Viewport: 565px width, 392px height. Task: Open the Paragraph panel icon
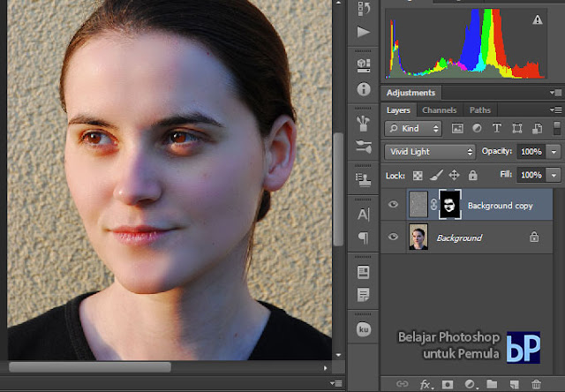pyautogui.click(x=364, y=237)
